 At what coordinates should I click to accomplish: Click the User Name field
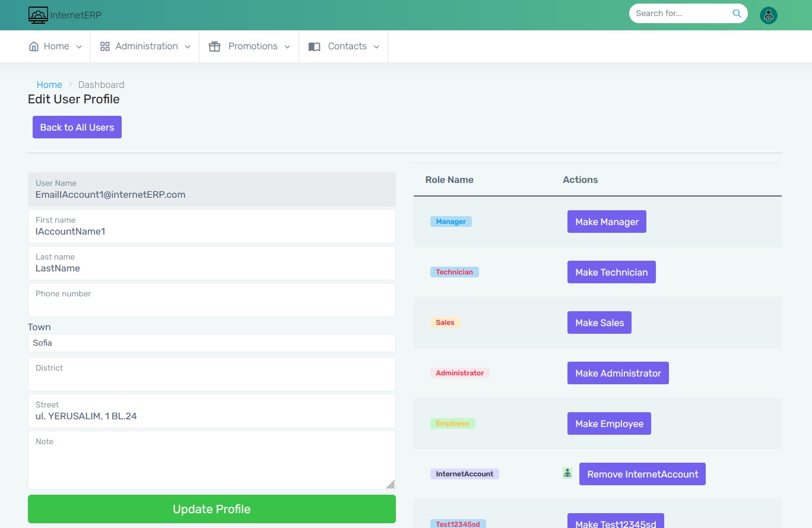click(x=212, y=189)
